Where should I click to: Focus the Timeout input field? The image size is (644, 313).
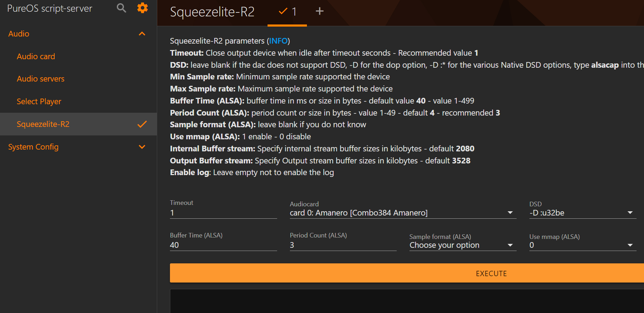(223, 213)
